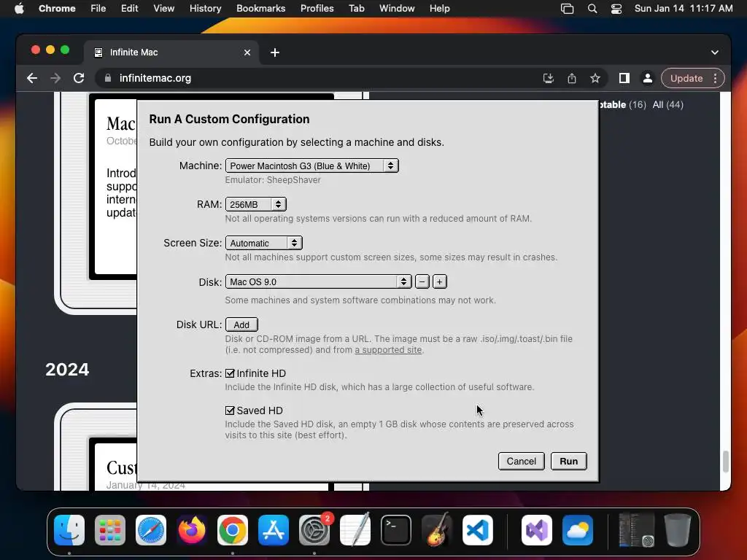Click the Stage Manager menu bar icon
Viewport: 747px width, 560px height.
coord(567,9)
